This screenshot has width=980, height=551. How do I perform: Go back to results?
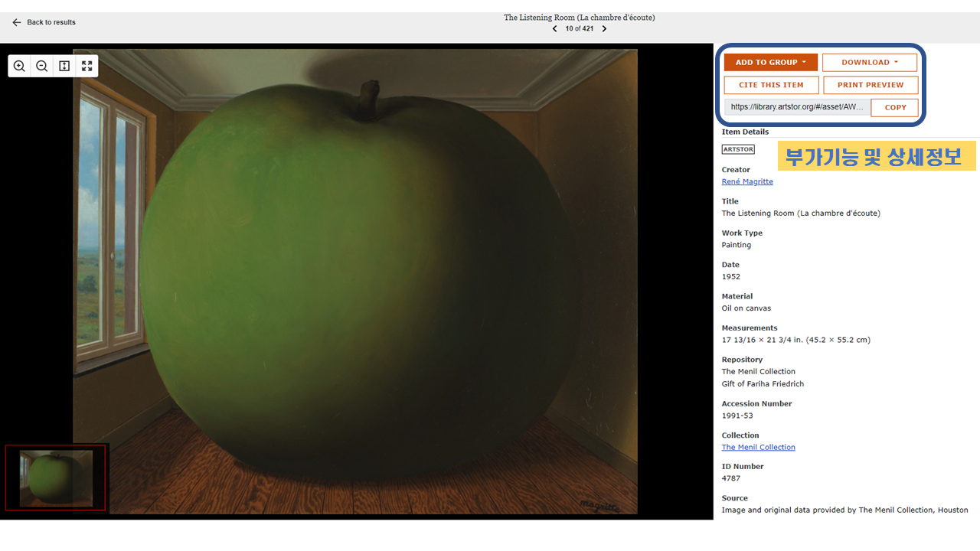(44, 22)
